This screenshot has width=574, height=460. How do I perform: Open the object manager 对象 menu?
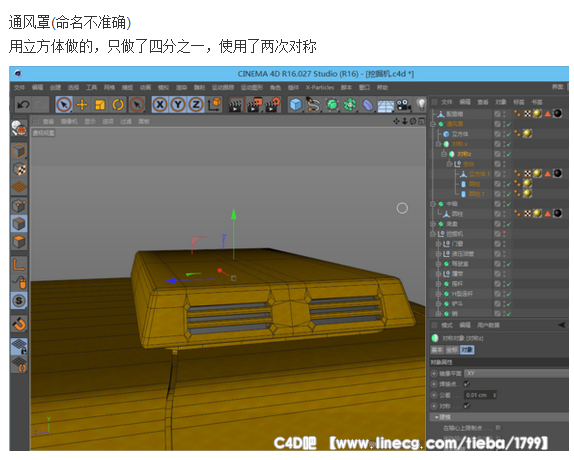501,102
